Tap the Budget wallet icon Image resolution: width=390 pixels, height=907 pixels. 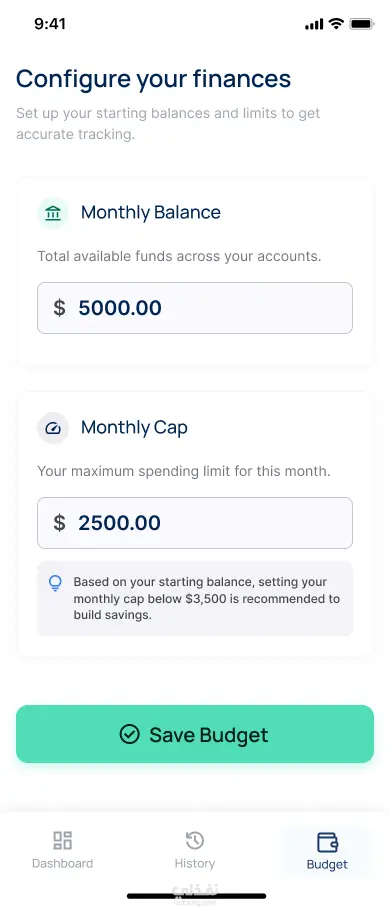pos(328,842)
